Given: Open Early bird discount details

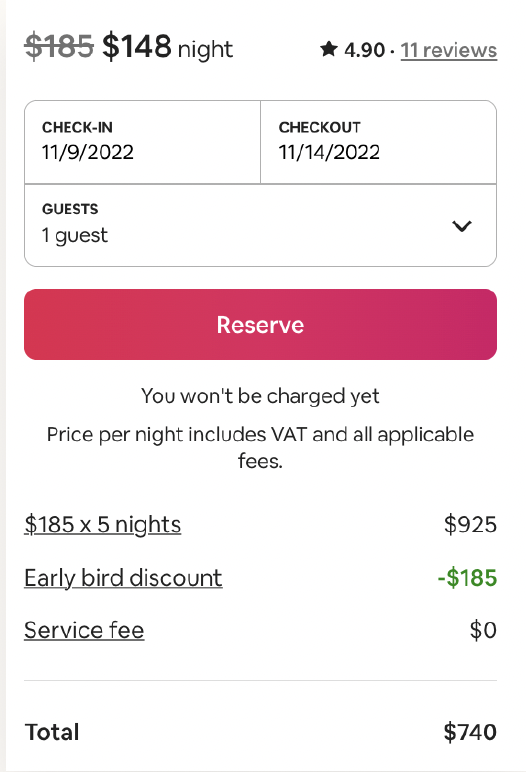Looking at the screenshot, I should (x=123, y=578).
